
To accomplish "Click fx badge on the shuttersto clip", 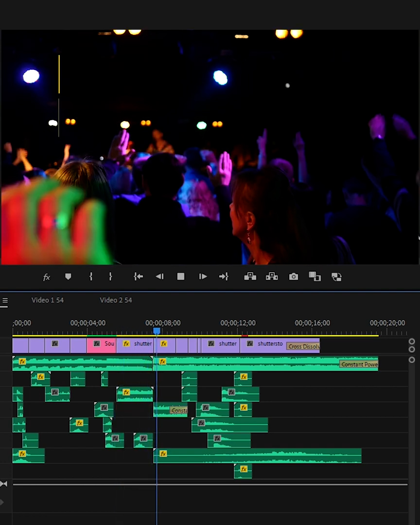I will 250,344.
